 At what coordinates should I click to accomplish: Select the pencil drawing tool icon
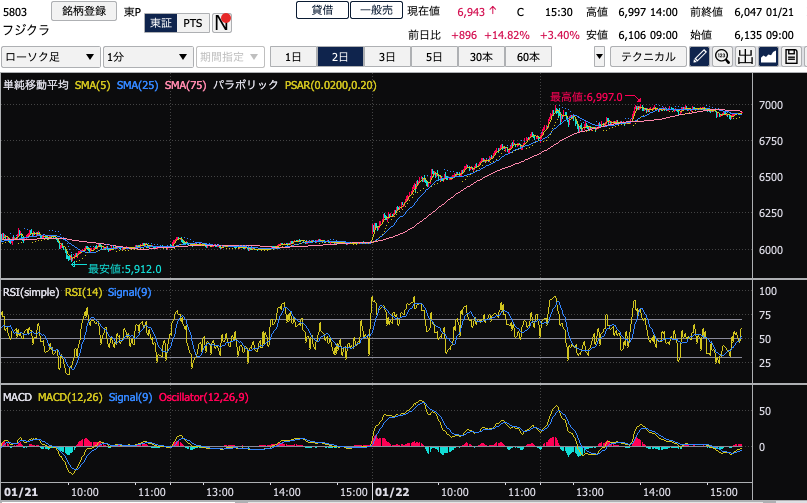coord(699,57)
